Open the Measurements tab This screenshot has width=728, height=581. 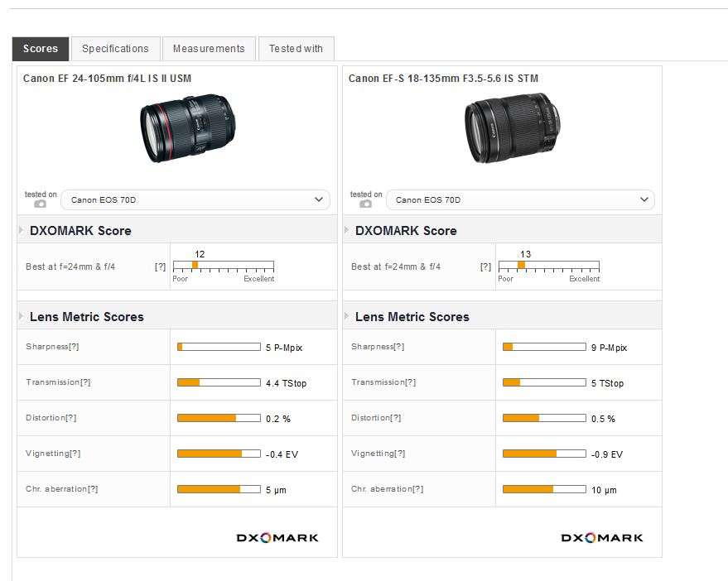209,49
